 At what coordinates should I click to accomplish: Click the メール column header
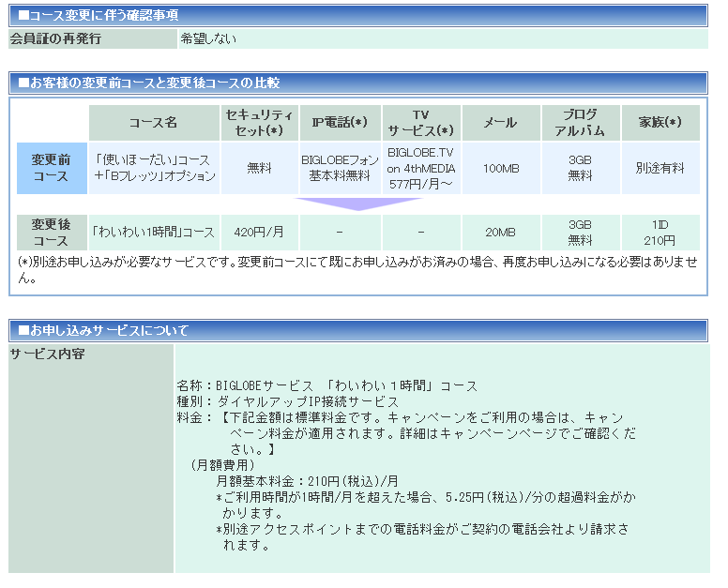click(501, 123)
